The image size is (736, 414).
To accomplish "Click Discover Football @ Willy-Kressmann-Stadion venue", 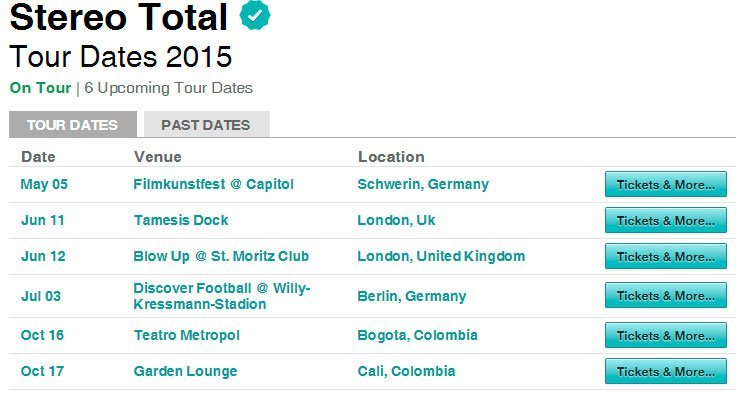I will pyautogui.click(x=222, y=295).
